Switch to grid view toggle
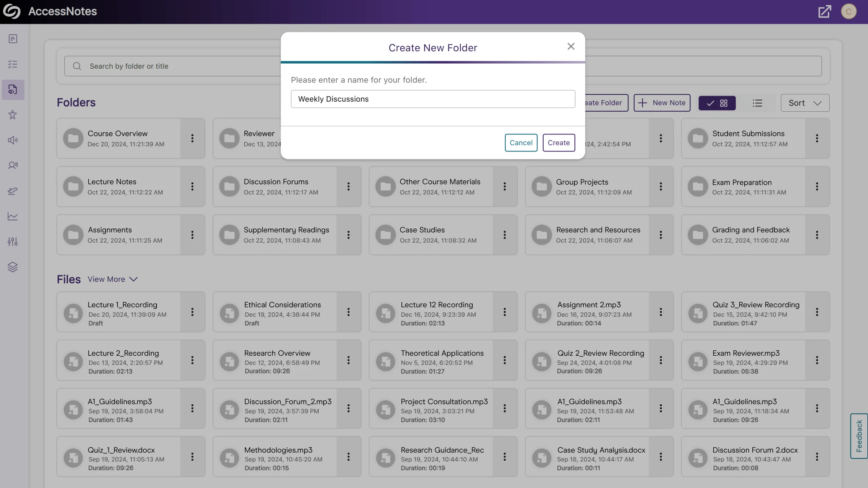 click(717, 103)
